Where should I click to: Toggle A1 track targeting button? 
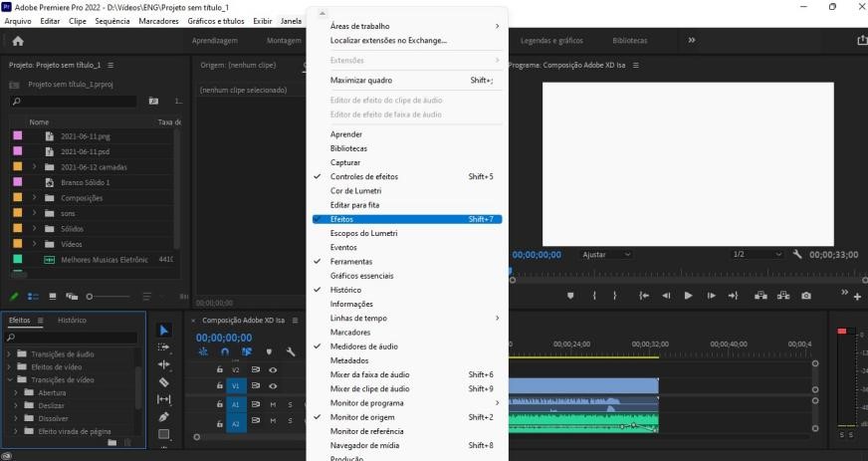pos(236,404)
